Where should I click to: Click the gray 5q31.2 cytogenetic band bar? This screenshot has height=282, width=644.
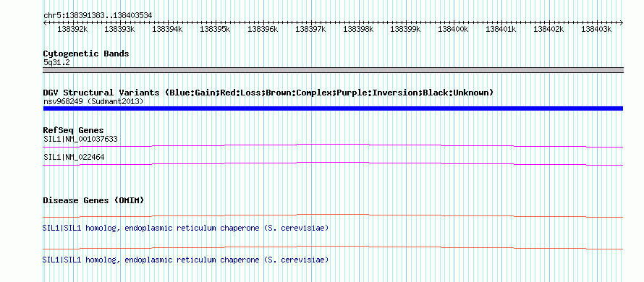click(333, 70)
